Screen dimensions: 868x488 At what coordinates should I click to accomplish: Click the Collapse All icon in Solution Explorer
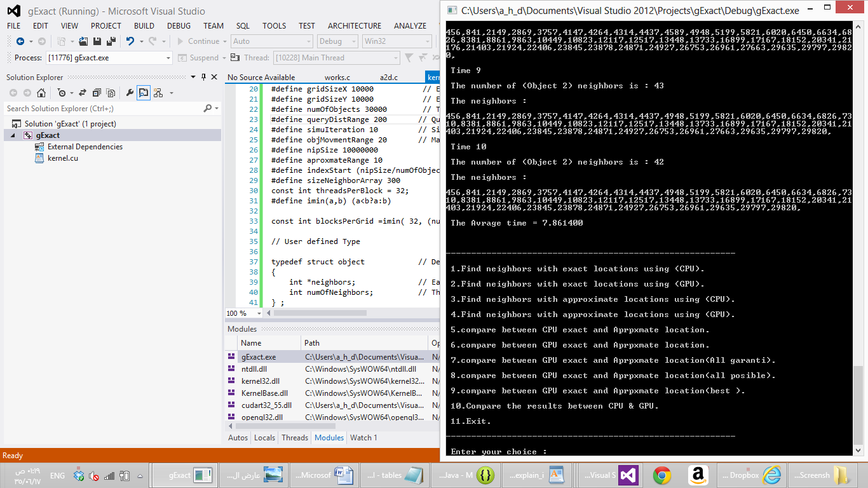[x=97, y=93]
